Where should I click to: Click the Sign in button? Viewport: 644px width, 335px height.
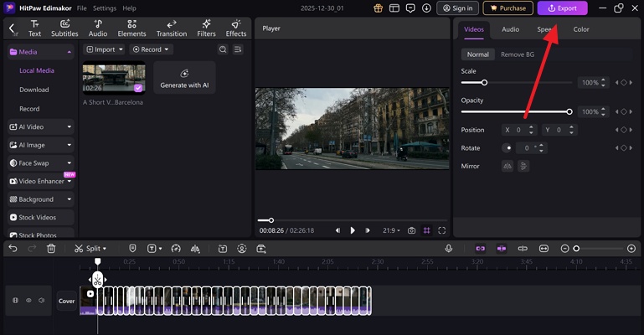[457, 8]
